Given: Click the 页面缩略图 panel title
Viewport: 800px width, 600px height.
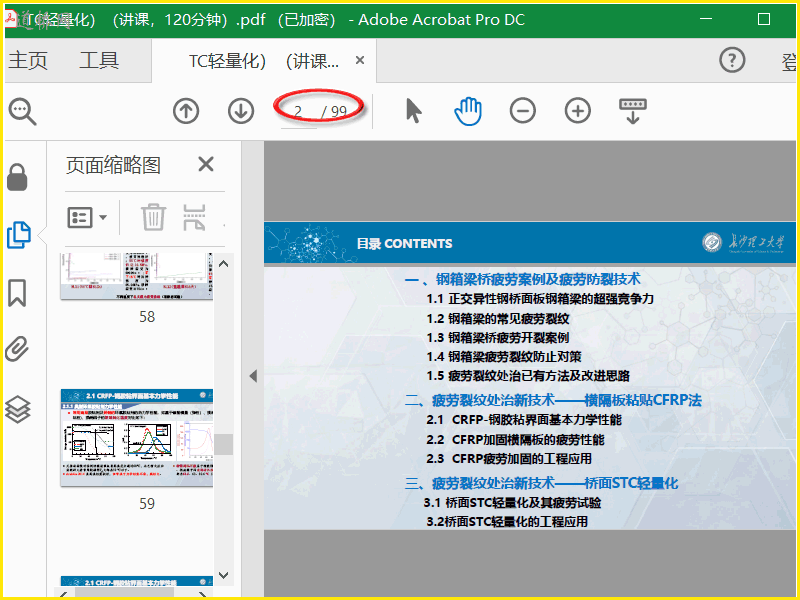Looking at the screenshot, I should point(113,165).
